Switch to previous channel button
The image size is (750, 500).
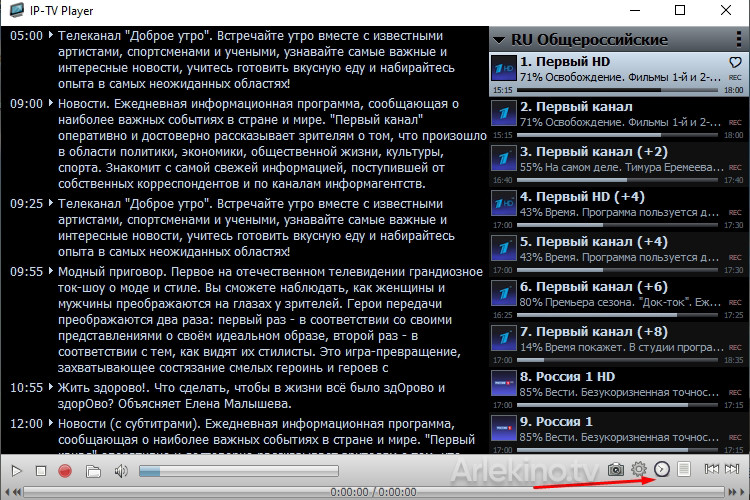click(712, 469)
